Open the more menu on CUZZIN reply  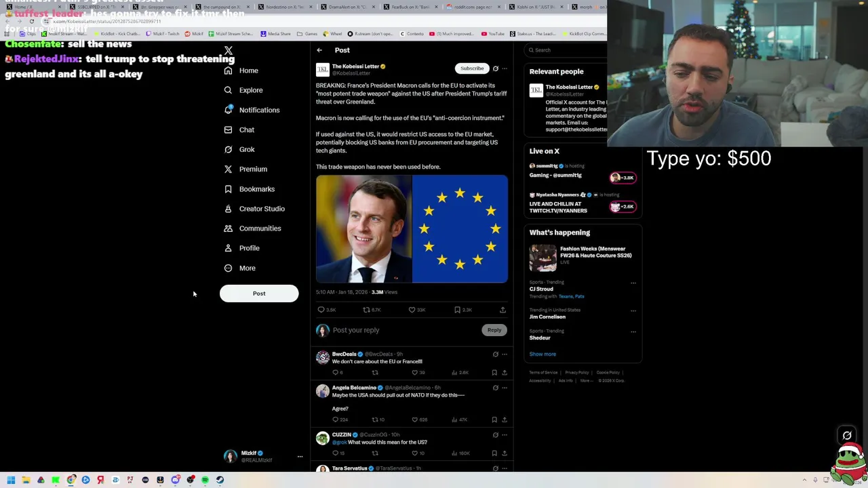pyautogui.click(x=505, y=435)
